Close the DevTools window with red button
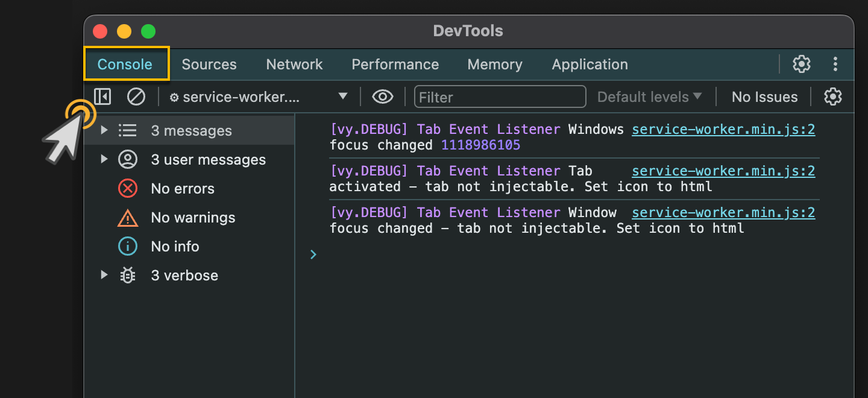Image resolution: width=868 pixels, height=398 pixels. point(100,31)
